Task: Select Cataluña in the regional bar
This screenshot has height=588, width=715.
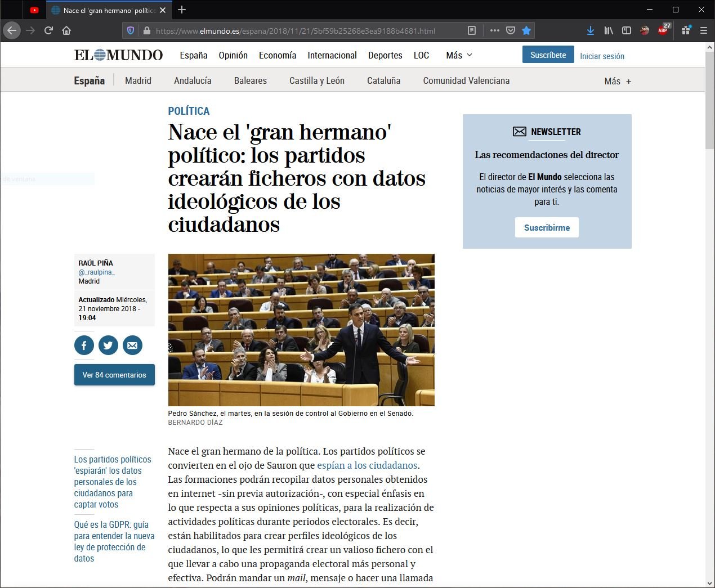Action: (x=384, y=80)
